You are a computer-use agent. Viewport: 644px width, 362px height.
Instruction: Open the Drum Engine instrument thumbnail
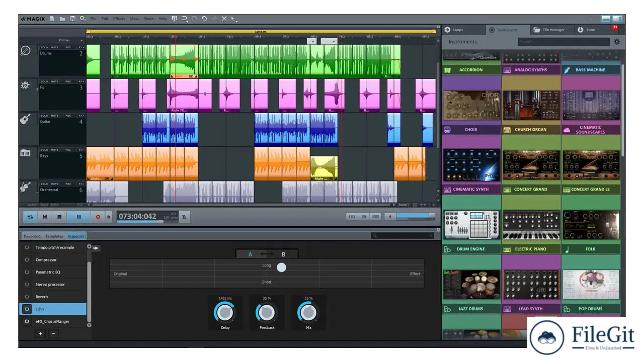(x=471, y=225)
